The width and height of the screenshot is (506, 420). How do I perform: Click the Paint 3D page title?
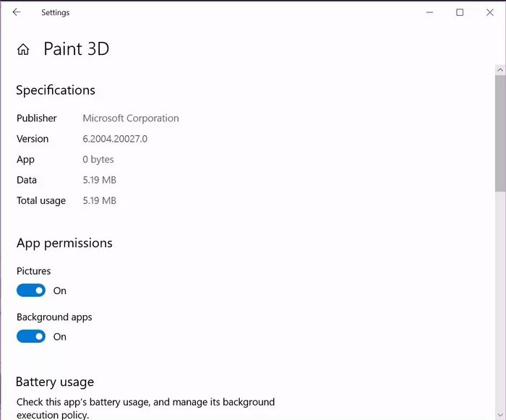click(x=77, y=48)
